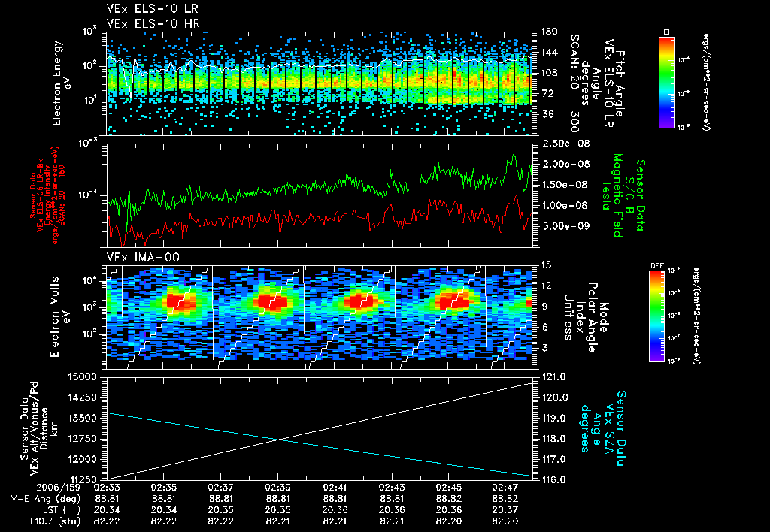Click the 108 pitch angle tick label
The width and height of the screenshot is (770, 532).
(x=549, y=73)
